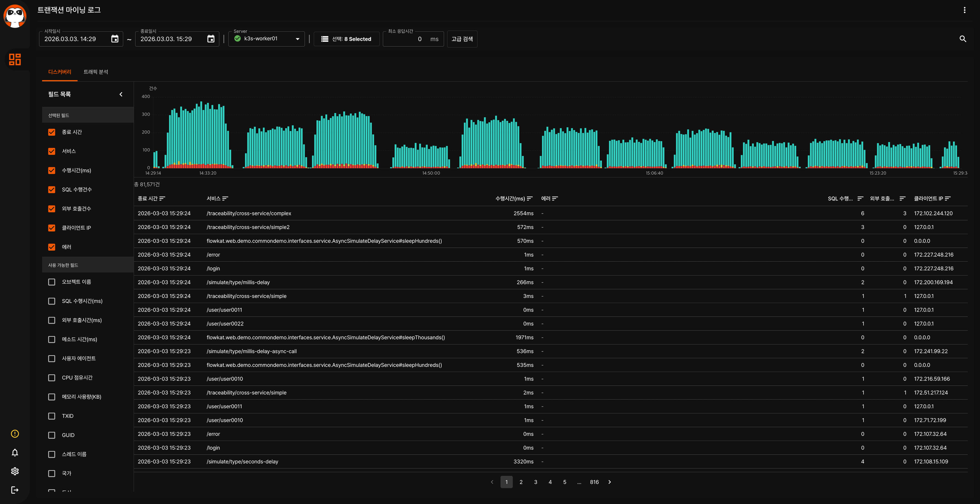Open the end date calendar picker
This screenshot has height=504, width=980.
click(x=211, y=39)
